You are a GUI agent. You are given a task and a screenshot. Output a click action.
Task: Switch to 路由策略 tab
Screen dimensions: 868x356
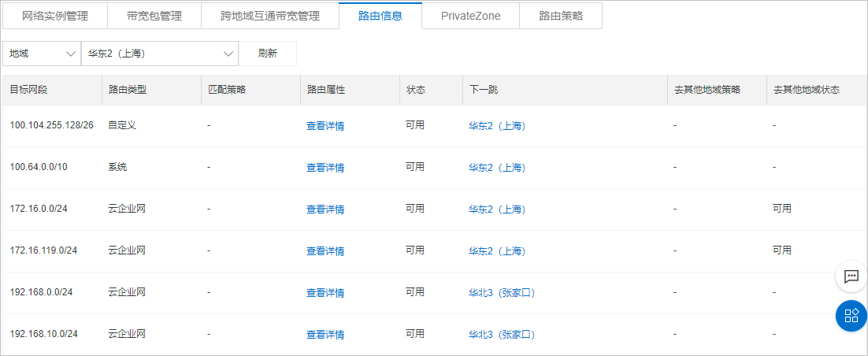(x=561, y=16)
